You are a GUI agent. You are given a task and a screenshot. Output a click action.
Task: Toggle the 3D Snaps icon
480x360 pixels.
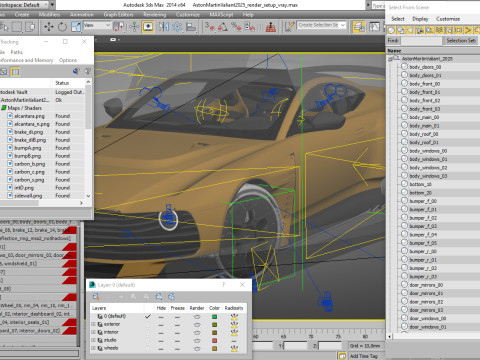click(210, 27)
